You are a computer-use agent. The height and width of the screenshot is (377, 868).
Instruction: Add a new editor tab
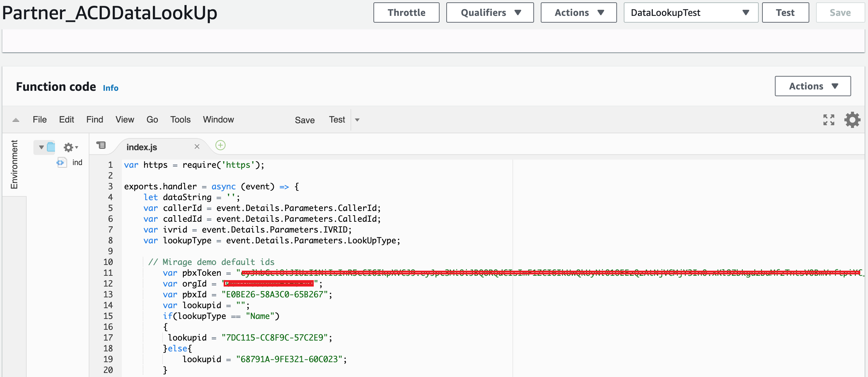220,145
